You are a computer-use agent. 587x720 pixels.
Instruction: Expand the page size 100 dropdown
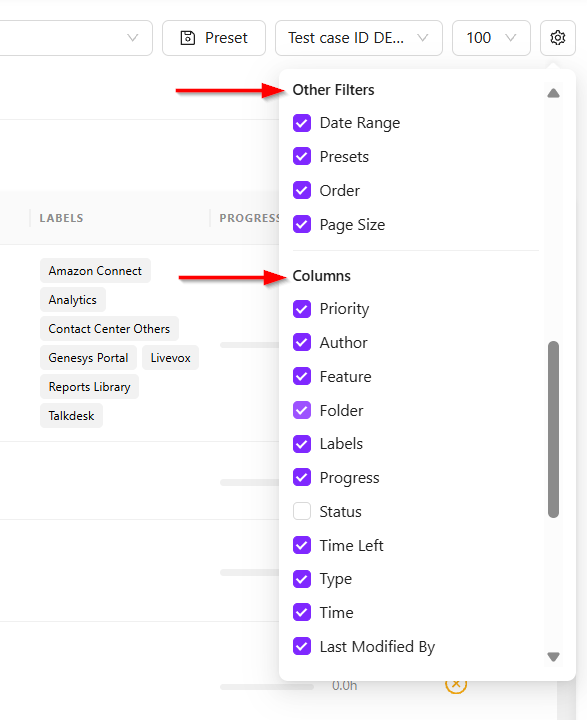click(491, 38)
